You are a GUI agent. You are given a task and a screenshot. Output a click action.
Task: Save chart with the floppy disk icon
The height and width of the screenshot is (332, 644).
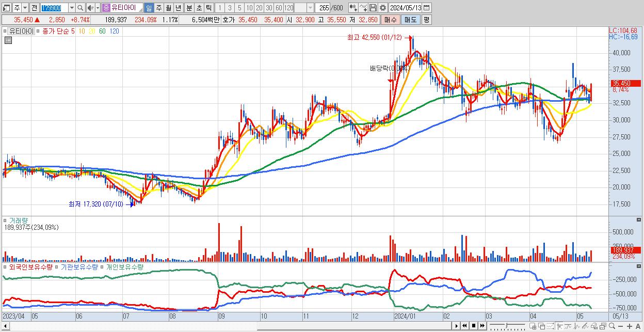[373, 8]
